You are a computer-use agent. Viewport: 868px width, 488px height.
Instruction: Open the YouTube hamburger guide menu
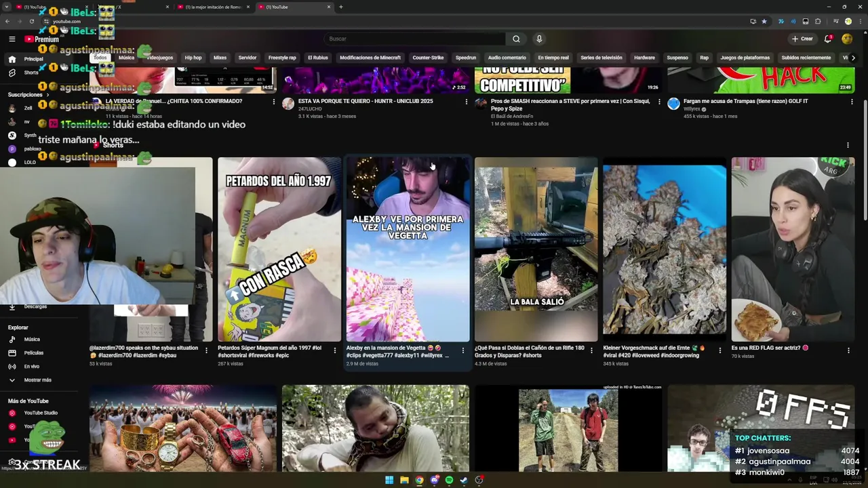click(x=12, y=39)
